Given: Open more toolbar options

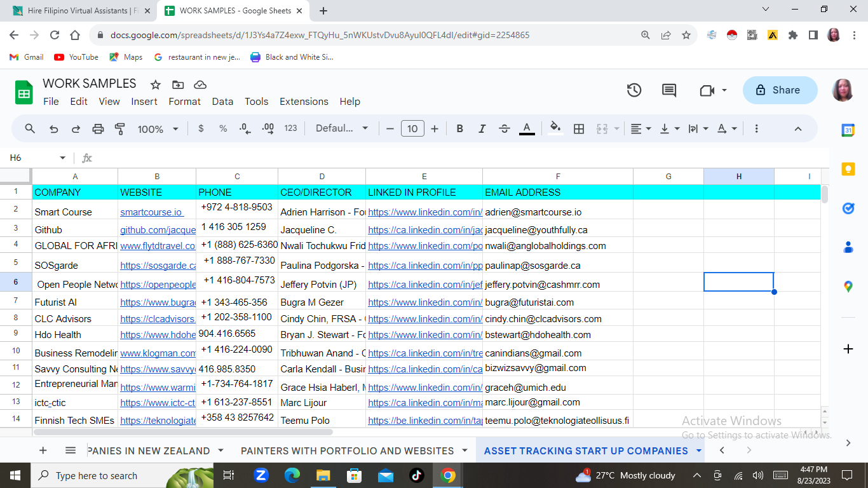Looking at the screenshot, I should point(756,128).
